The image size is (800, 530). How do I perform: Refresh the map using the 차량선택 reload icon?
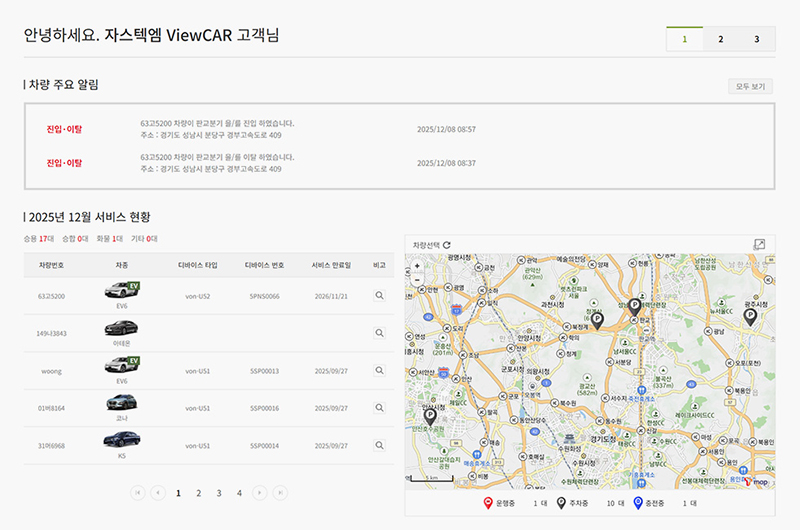447,244
